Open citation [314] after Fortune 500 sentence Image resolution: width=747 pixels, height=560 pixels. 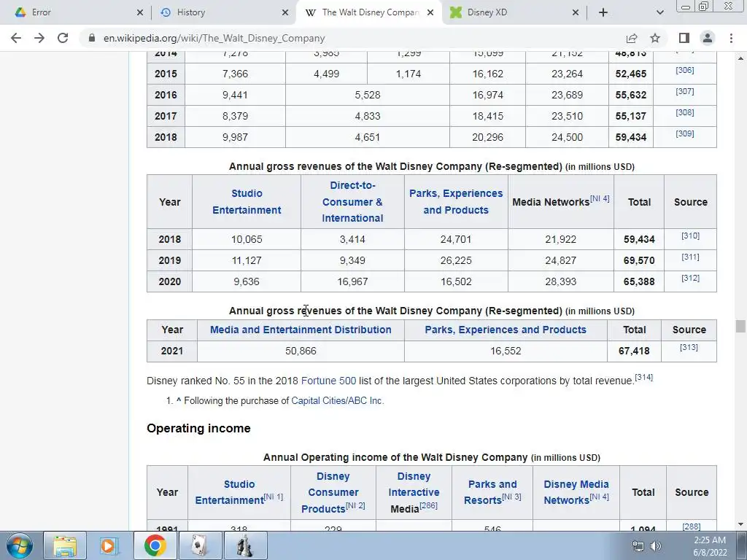644,377
